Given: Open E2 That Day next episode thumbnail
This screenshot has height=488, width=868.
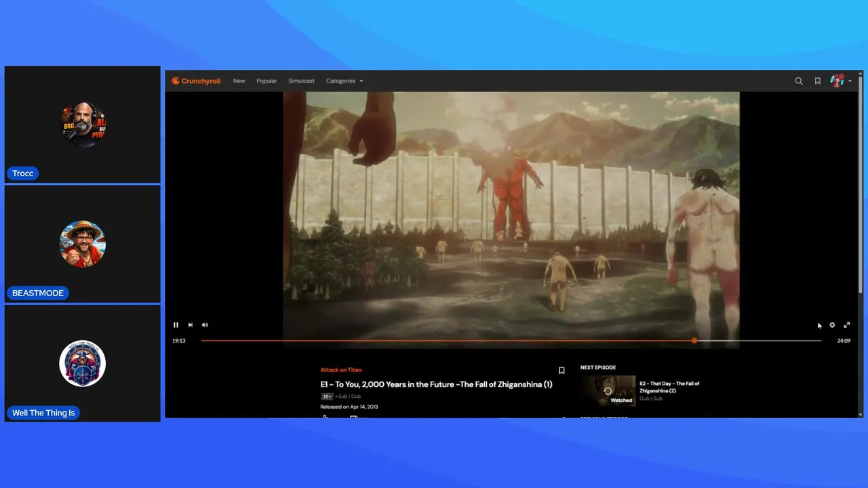Looking at the screenshot, I should tap(608, 390).
